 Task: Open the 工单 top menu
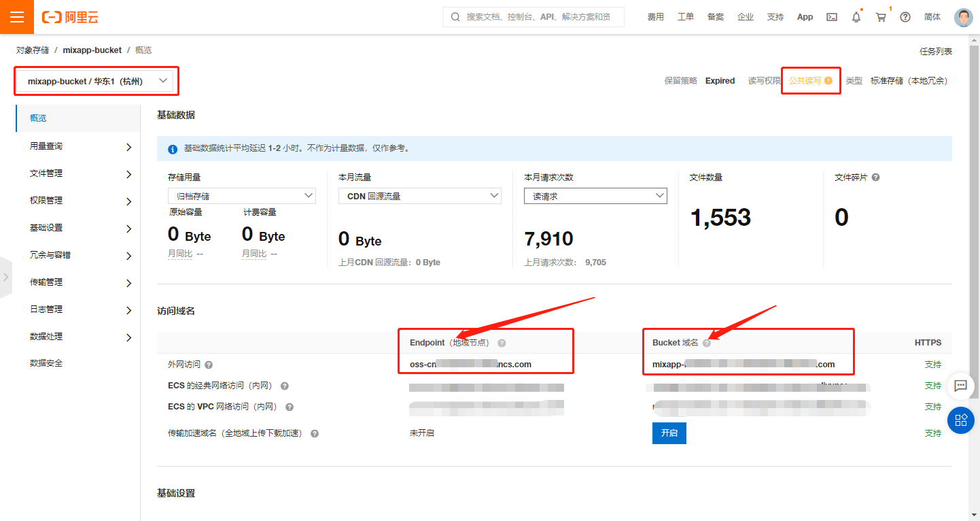coord(686,17)
